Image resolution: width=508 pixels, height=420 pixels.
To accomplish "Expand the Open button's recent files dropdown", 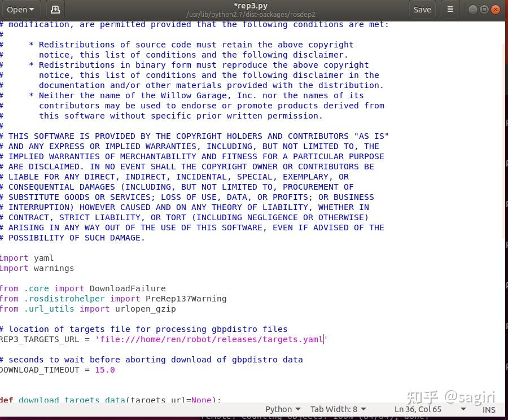I will [31, 9].
